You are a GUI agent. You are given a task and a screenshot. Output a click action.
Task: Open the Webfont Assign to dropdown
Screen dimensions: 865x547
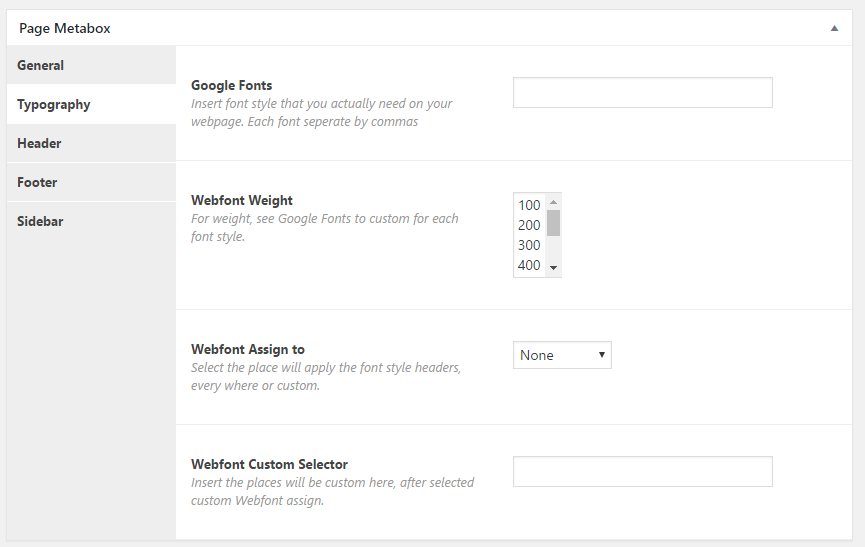tap(562, 355)
